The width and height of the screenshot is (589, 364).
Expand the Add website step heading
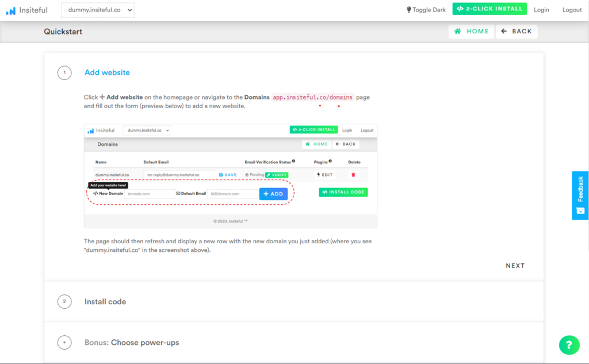point(107,72)
